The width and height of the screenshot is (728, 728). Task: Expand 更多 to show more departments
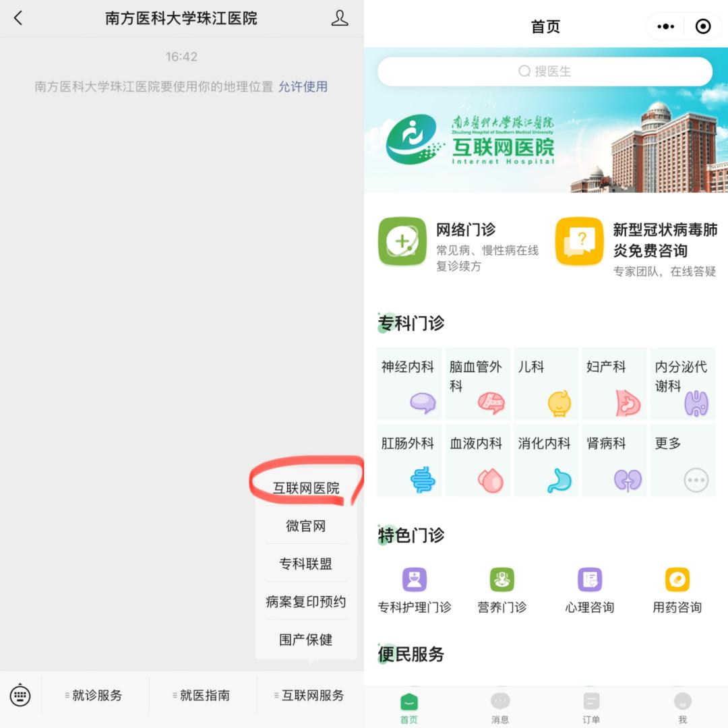pyautogui.click(x=682, y=462)
